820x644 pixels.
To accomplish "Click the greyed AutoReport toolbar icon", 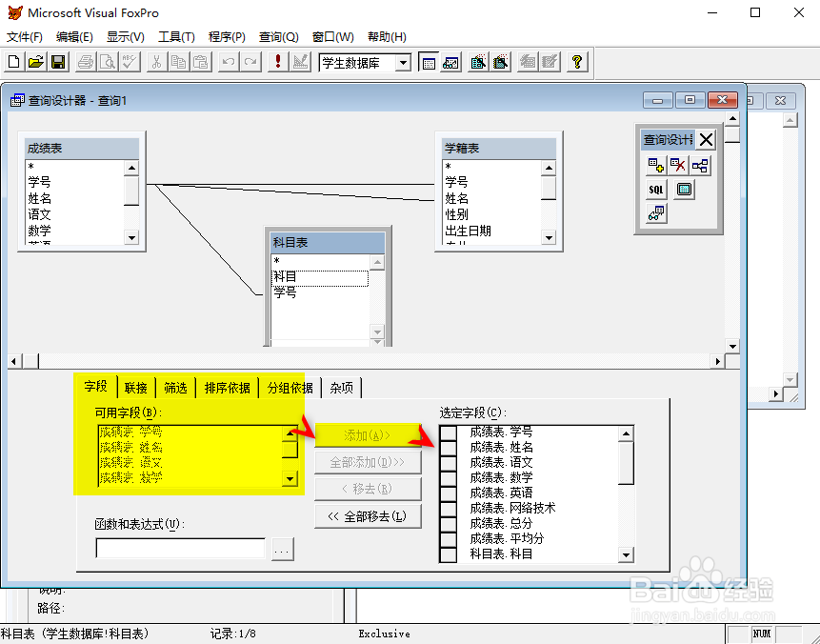I will pyautogui.click(x=550, y=62).
